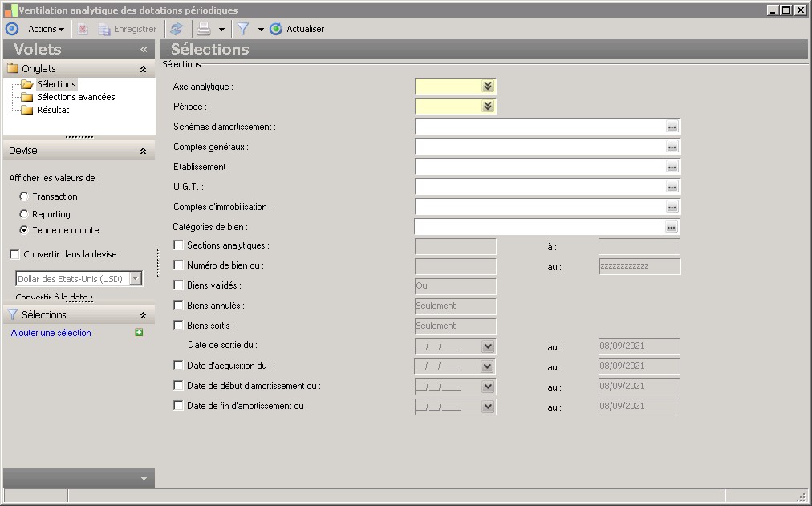The width and height of the screenshot is (812, 506).
Task: Click browse button for Etablissement field
Action: point(672,167)
